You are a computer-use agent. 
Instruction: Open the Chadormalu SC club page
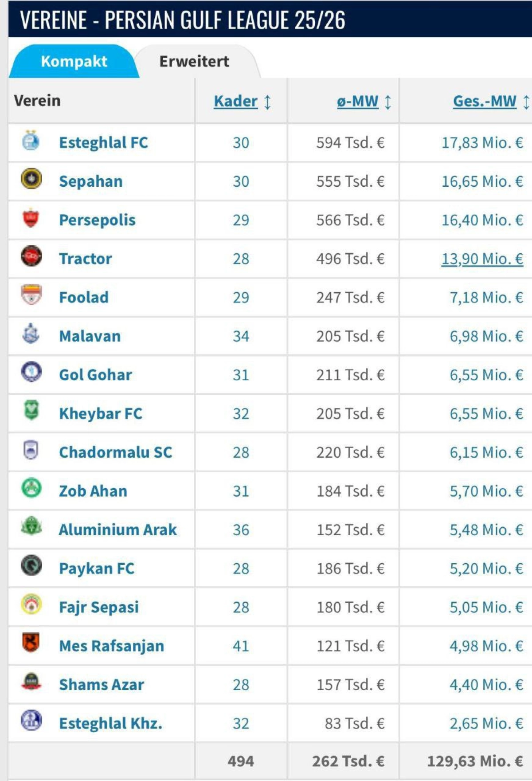point(115,452)
